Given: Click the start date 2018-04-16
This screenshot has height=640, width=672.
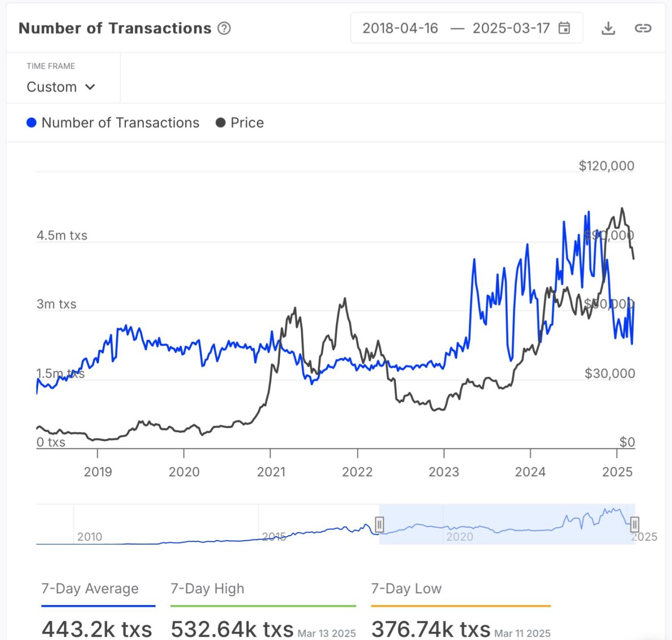Looking at the screenshot, I should [400, 28].
